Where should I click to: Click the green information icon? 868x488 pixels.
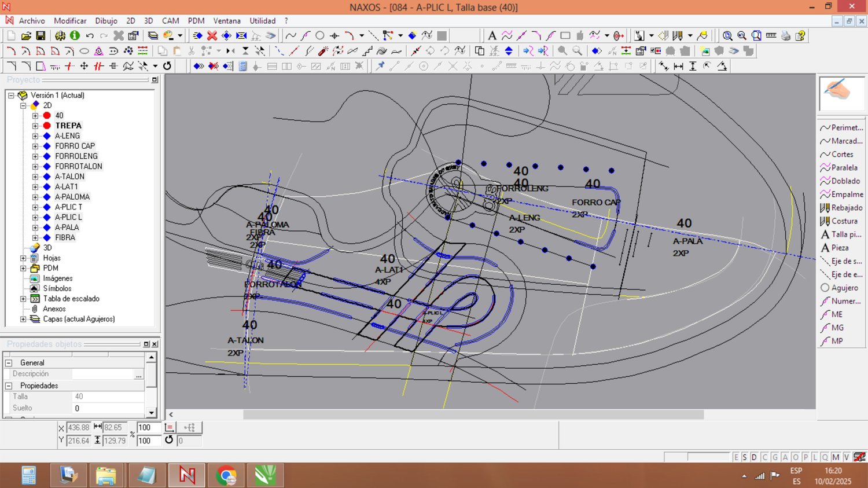click(75, 36)
